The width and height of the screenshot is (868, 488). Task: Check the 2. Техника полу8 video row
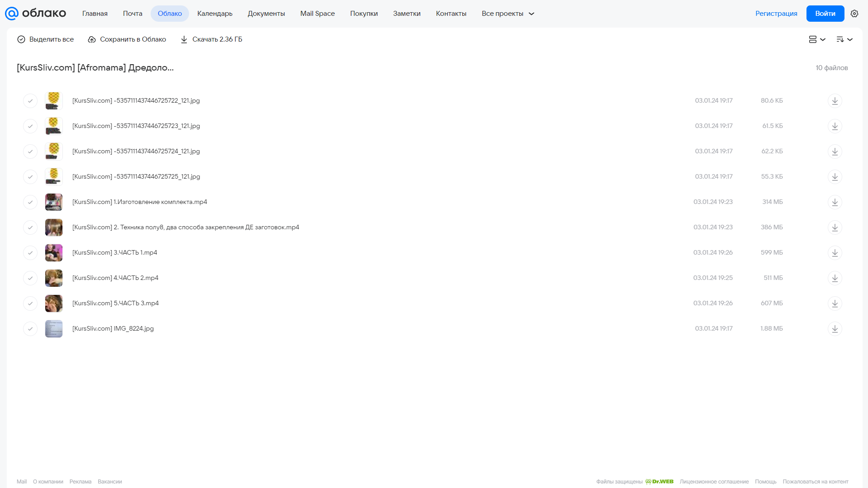[x=30, y=227]
